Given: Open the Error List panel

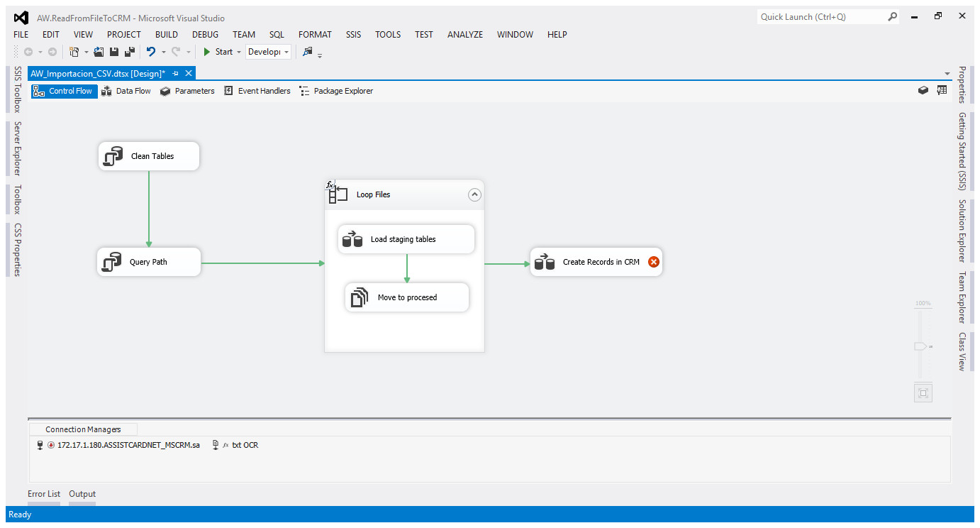Looking at the screenshot, I should point(44,494).
